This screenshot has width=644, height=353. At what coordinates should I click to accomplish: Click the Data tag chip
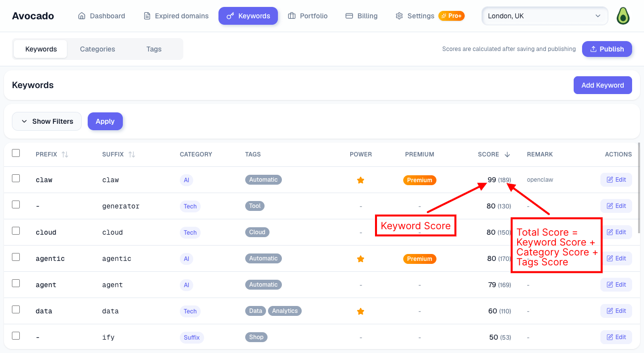point(256,311)
